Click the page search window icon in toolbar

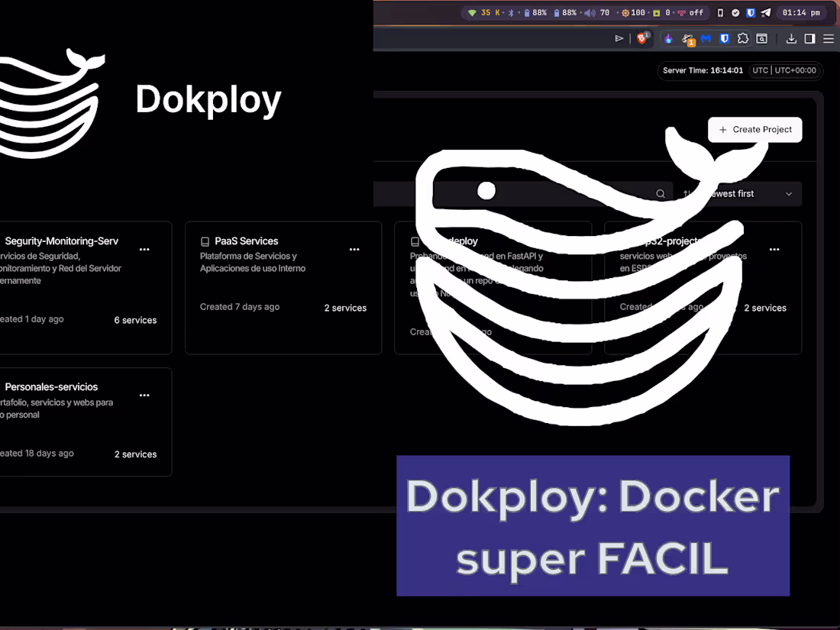click(762, 38)
